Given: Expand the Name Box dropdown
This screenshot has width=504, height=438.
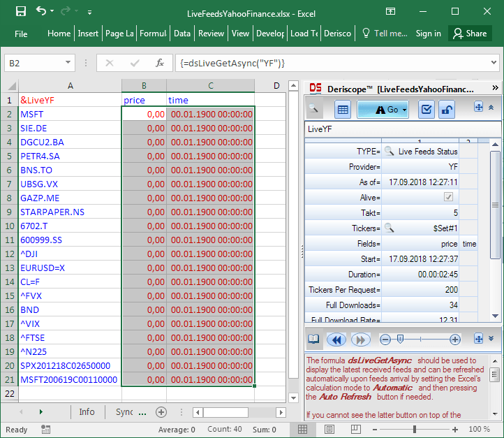Looking at the screenshot, I should (x=68, y=62).
